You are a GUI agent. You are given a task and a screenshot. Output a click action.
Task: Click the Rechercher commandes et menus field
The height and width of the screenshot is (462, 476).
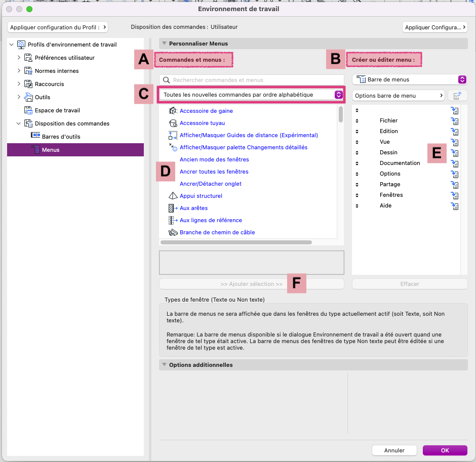(251, 80)
